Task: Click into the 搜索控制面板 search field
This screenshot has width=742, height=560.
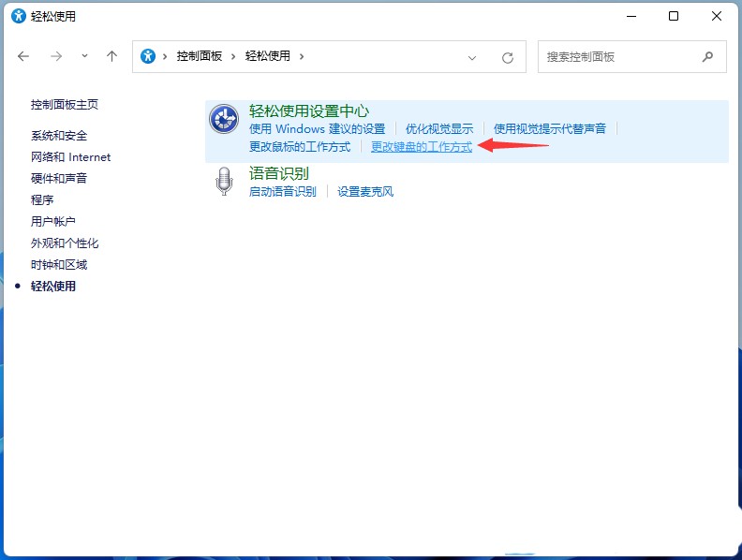Action: (618, 56)
